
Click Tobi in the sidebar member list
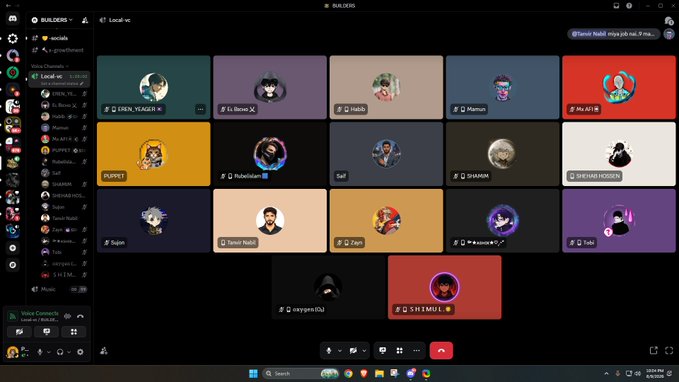tap(64, 252)
